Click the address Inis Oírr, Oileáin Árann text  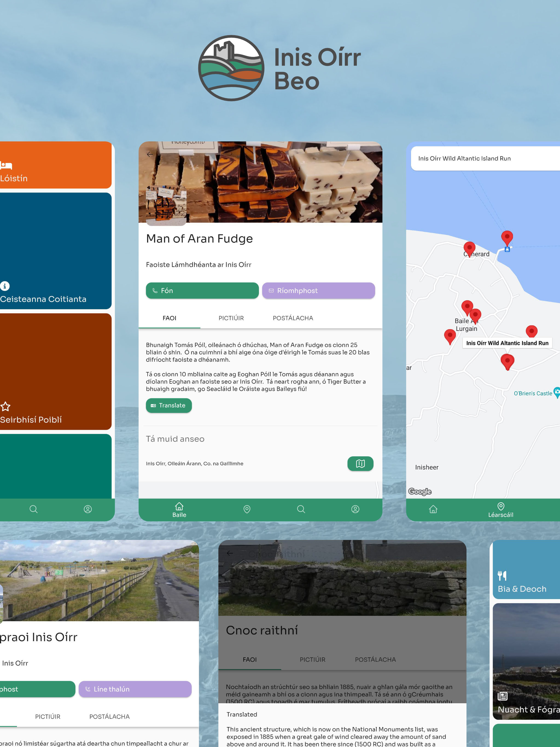tap(194, 464)
